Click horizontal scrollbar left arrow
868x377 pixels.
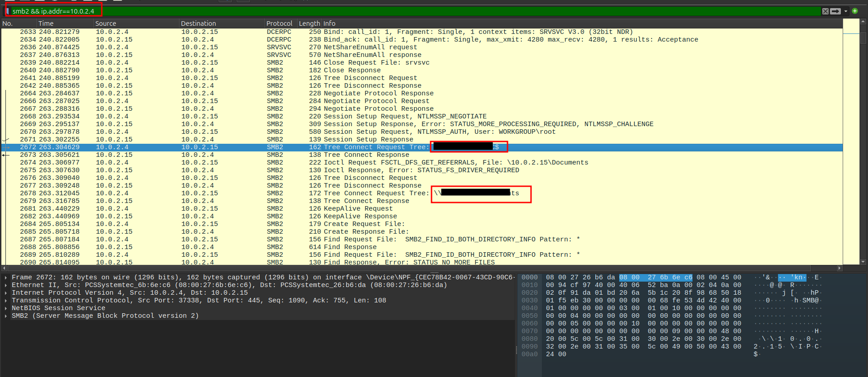[4, 268]
